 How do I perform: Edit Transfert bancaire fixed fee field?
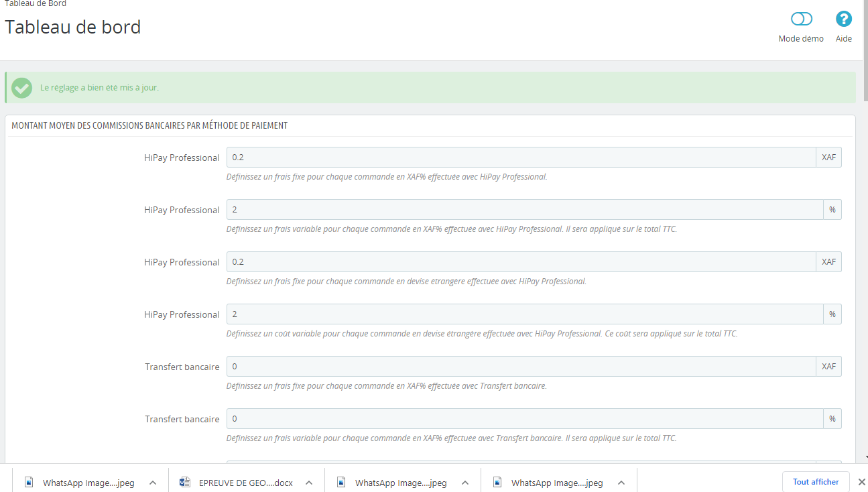pos(521,367)
